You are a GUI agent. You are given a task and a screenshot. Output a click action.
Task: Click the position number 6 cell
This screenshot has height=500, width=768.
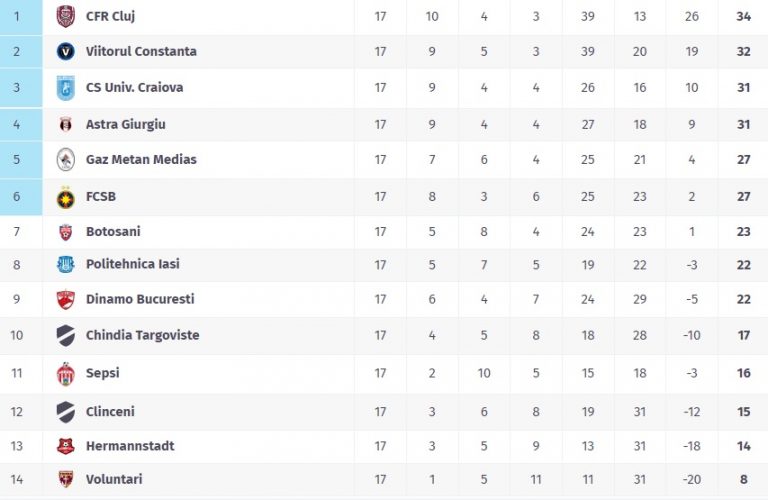pos(17,197)
